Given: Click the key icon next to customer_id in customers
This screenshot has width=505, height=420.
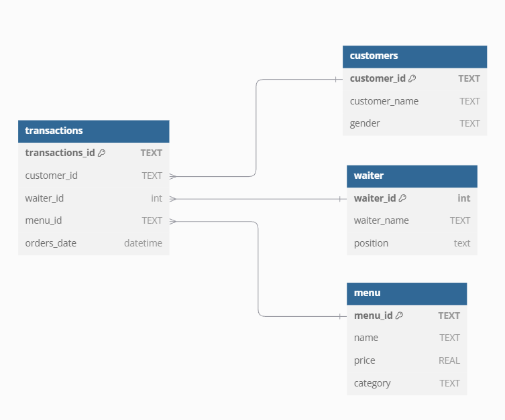Looking at the screenshot, I should pos(412,78).
